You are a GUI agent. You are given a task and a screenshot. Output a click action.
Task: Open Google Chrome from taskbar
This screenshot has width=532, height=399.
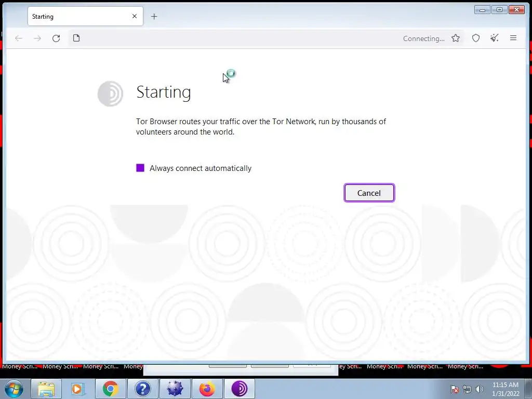pos(110,389)
